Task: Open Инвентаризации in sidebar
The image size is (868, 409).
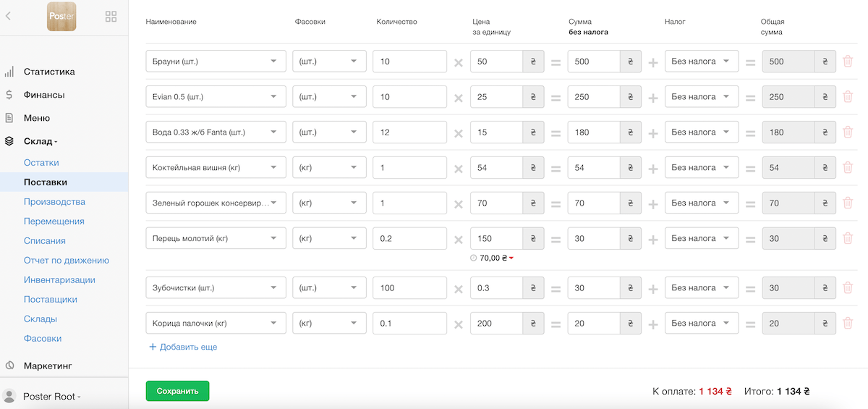Action: 59,279
